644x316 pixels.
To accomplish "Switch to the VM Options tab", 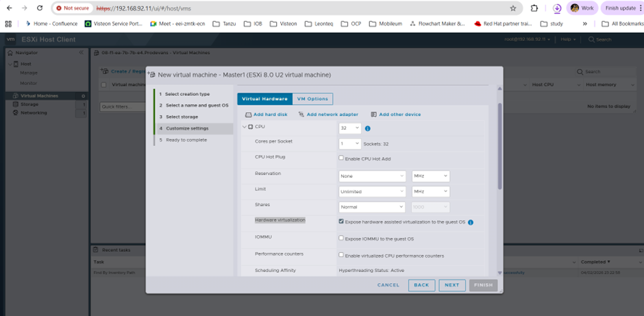I will pos(312,99).
